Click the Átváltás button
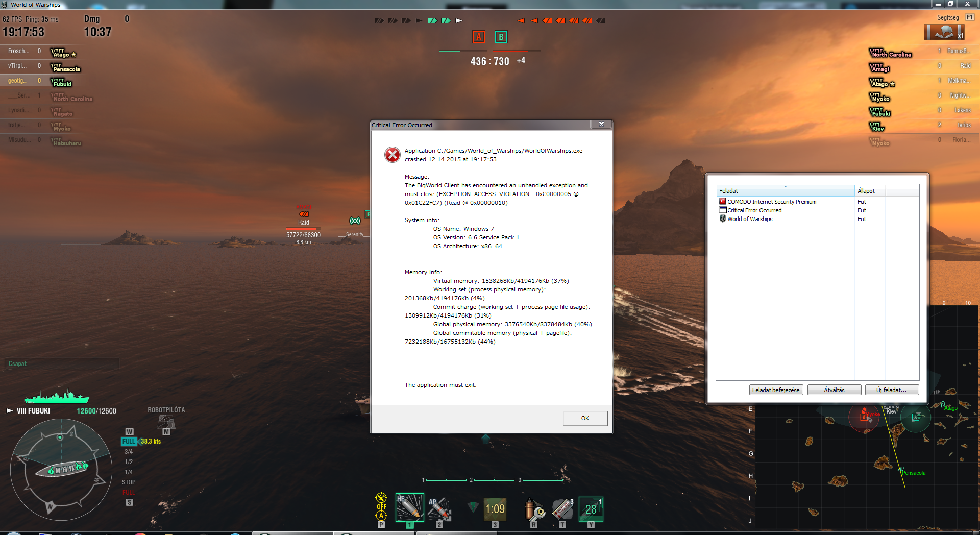This screenshot has height=535, width=980. click(834, 390)
